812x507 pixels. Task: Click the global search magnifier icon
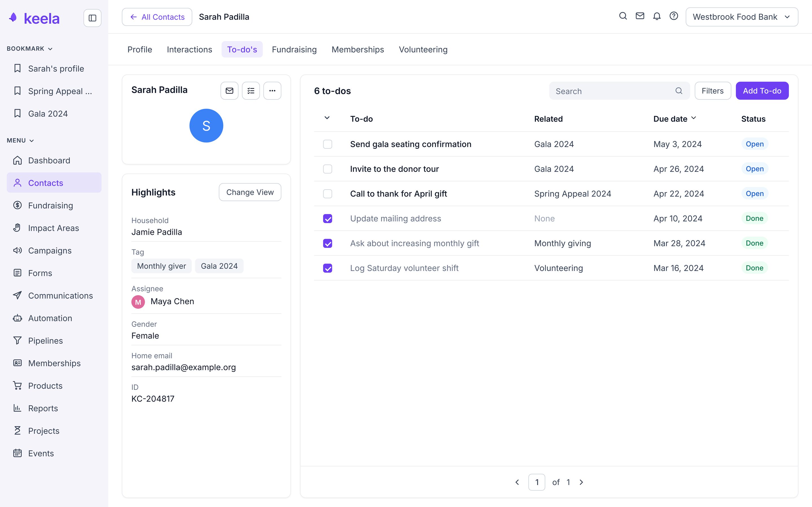623,16
